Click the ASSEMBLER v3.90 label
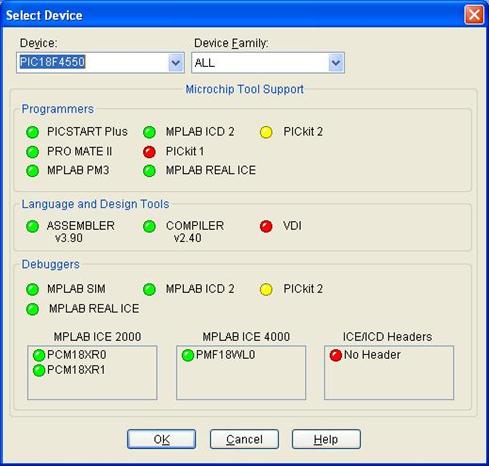Image resolution: width=489 pixels, height=466 pixels. pyautogui.click(x=81, y=232)
